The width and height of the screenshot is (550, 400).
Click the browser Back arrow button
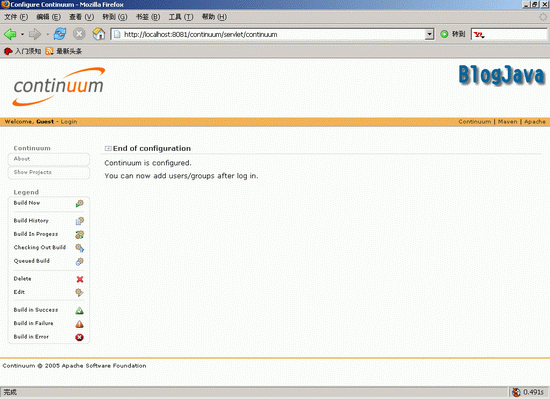point(10,34)
